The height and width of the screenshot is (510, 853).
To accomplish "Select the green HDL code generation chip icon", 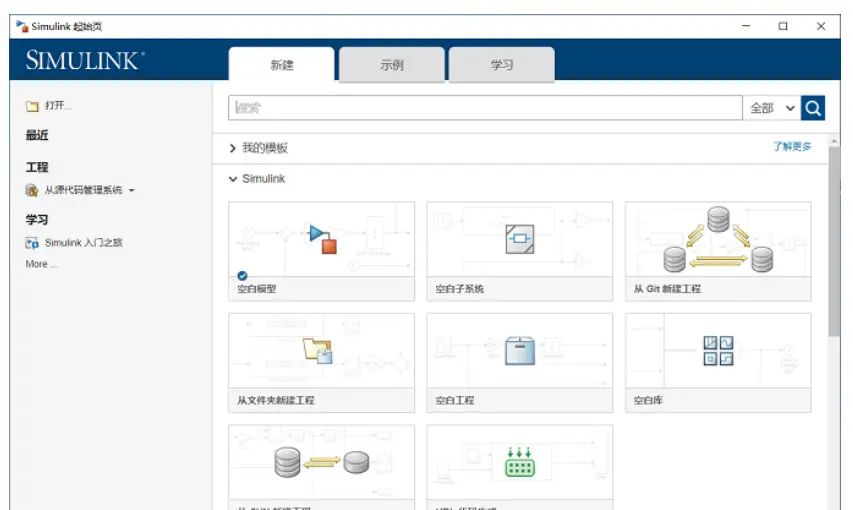I will 520,463.
